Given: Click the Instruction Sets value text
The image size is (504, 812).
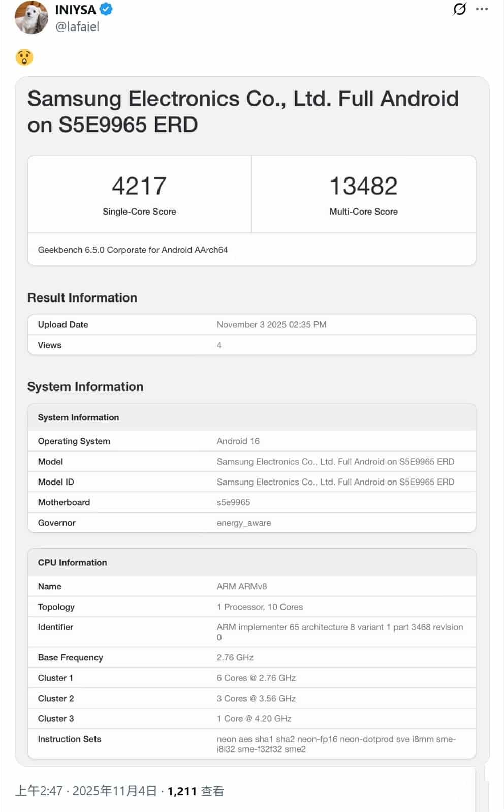Looking at the screenshot, I should (336, 744).
